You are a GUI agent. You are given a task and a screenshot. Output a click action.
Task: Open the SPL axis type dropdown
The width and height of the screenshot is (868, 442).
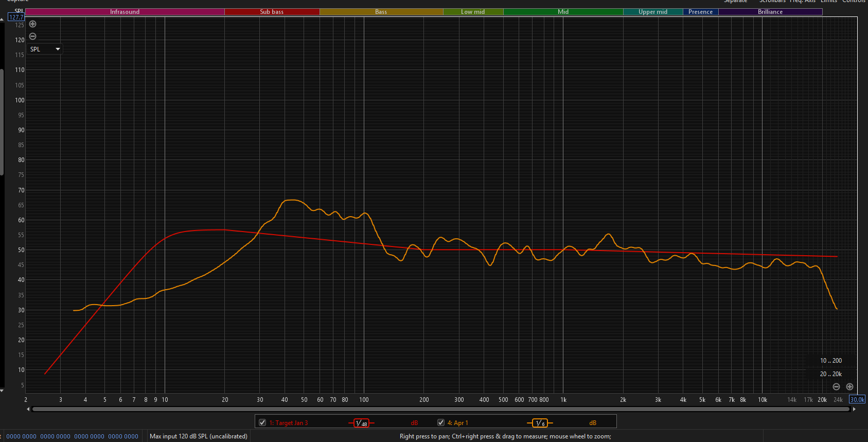pos(45,49)
